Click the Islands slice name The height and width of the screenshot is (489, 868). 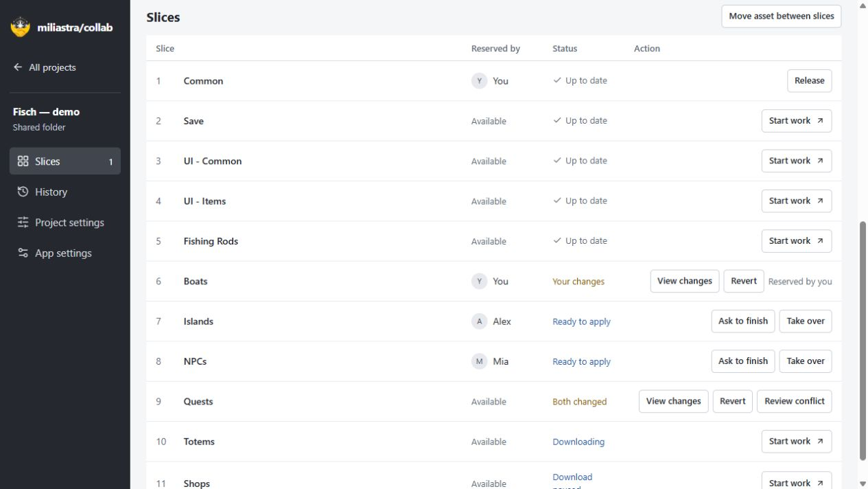[x=198, y=321]
